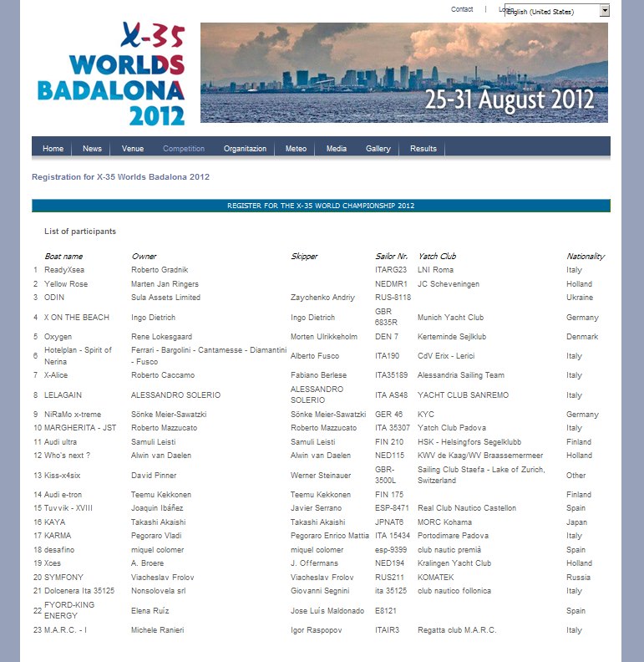Viewport: 644px width, 662px height.
Task: Click the Registration for X-35 Worlds heading
Action: point(120,177)
